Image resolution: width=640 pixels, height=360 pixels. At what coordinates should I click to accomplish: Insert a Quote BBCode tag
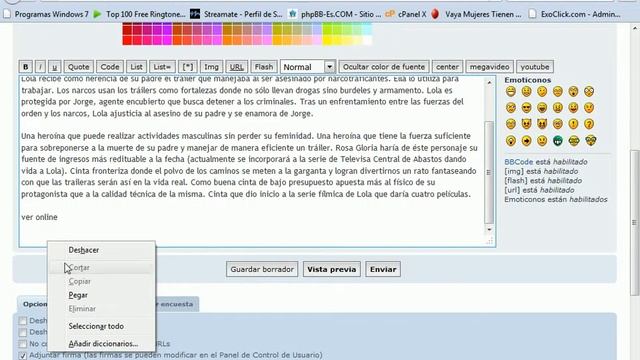point(78,67)
